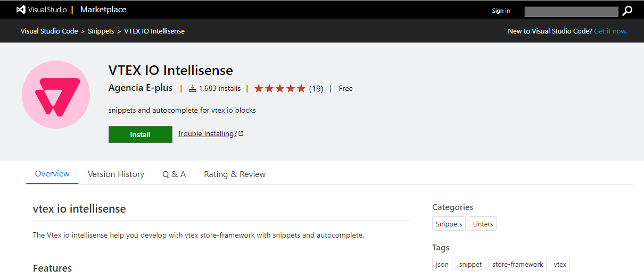Switch to the Q & A tab

[x=174, y=174]
